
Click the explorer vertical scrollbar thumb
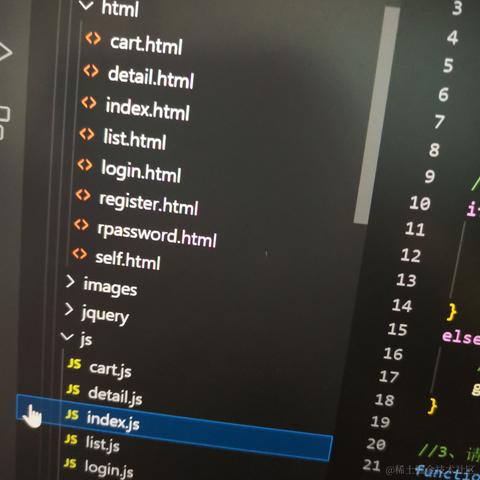377,115
